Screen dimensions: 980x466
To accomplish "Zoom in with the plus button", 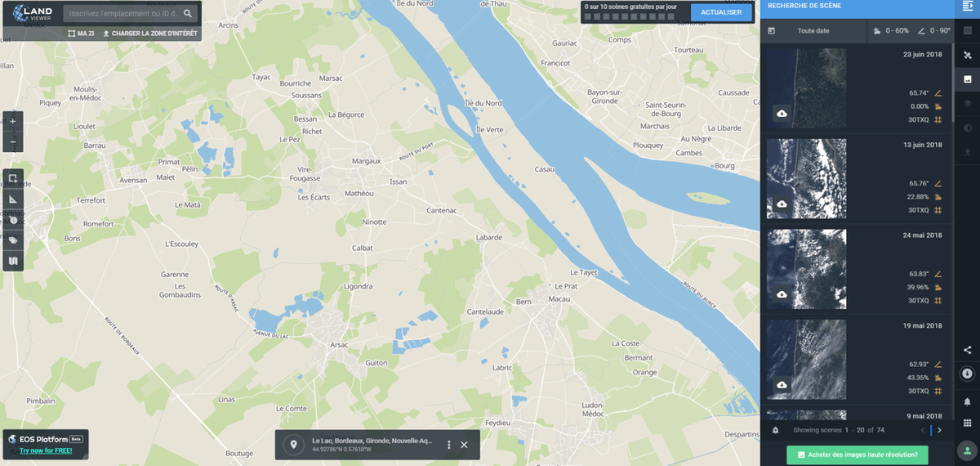I will tap(12, 121).
